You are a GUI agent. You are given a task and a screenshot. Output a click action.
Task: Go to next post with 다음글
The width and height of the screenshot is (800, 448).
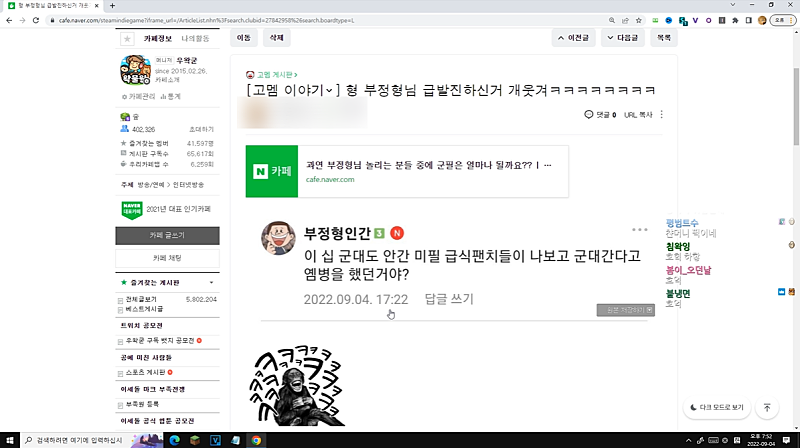622,38
